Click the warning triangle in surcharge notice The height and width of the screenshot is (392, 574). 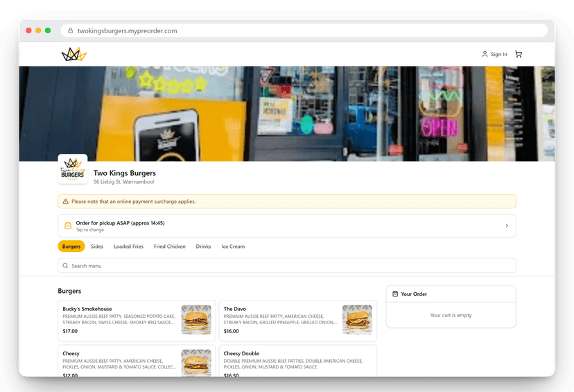(x=66, y=202)
